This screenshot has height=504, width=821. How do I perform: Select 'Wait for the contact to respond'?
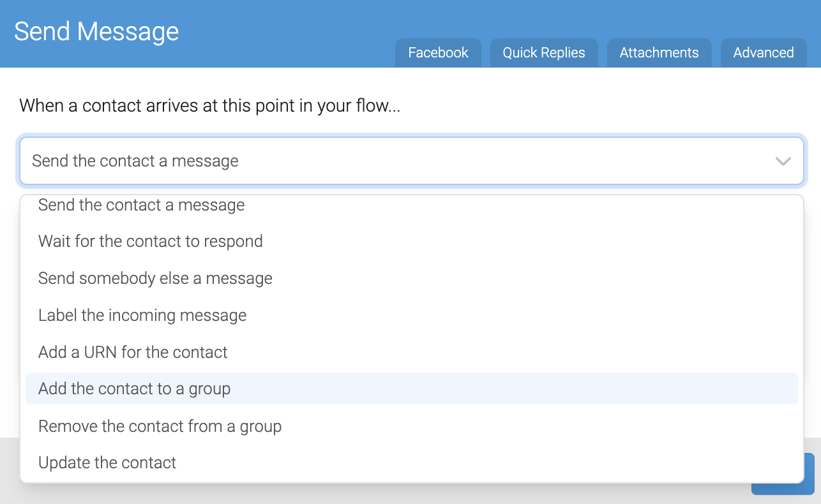tap(411, 241)
